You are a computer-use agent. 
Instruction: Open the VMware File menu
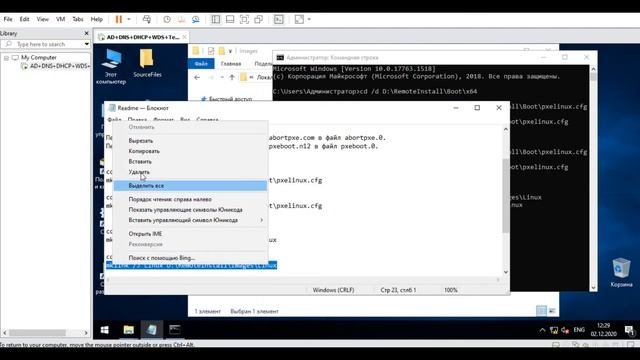tap(8, 19)
